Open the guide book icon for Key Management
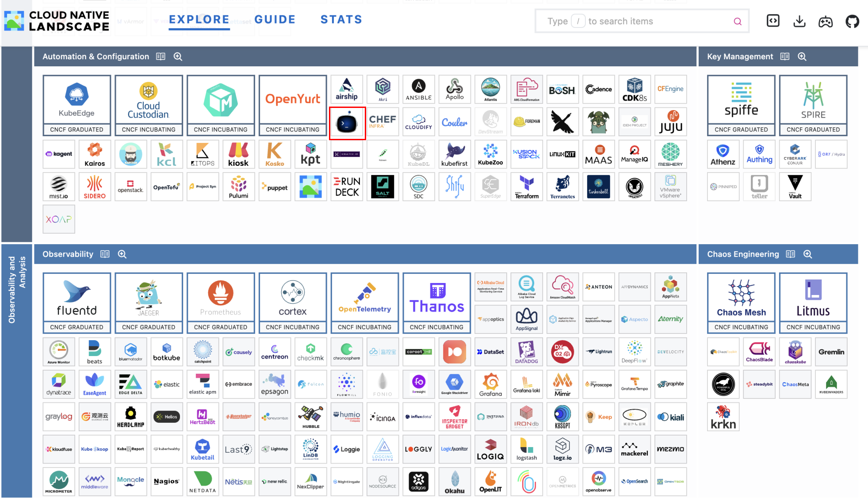Image resolution: width=868 pixels, height=498 pixels. 785,56
